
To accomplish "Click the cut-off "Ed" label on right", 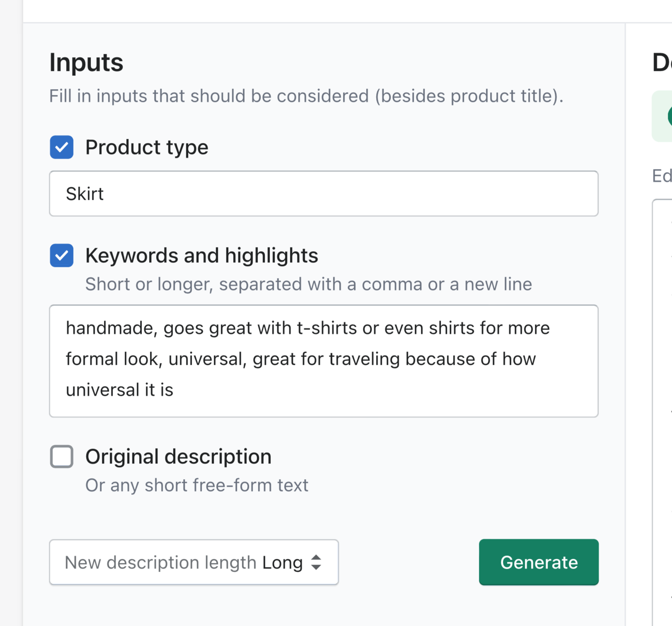I will click(x=662, y=176).
